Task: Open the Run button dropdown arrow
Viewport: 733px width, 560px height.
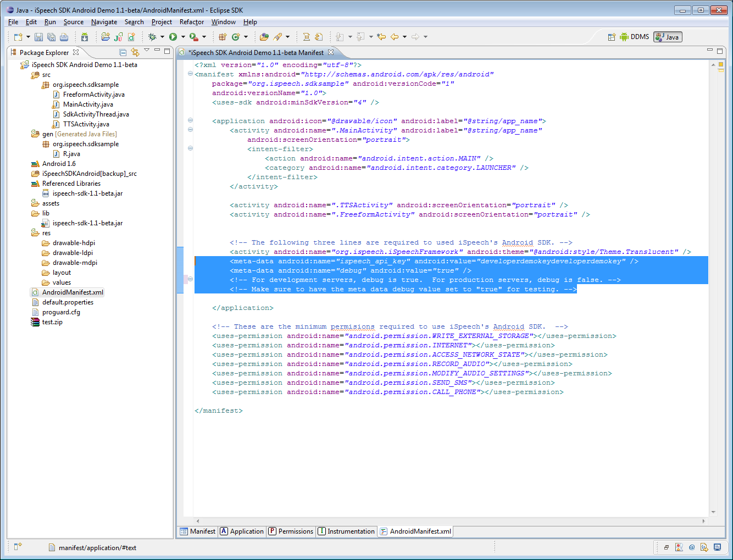Action: coord(183,37)
